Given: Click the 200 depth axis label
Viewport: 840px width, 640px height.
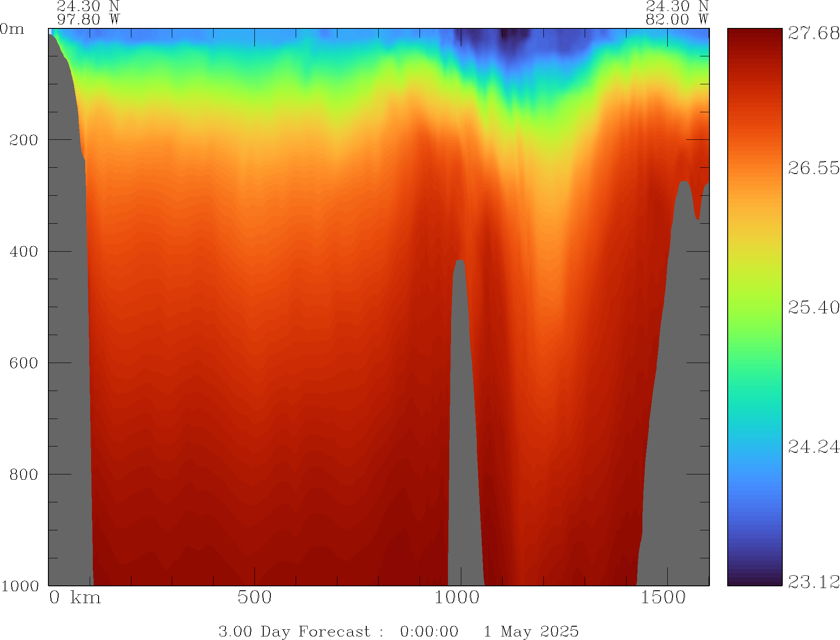Looking at the screenshot, I should [24, 140].
